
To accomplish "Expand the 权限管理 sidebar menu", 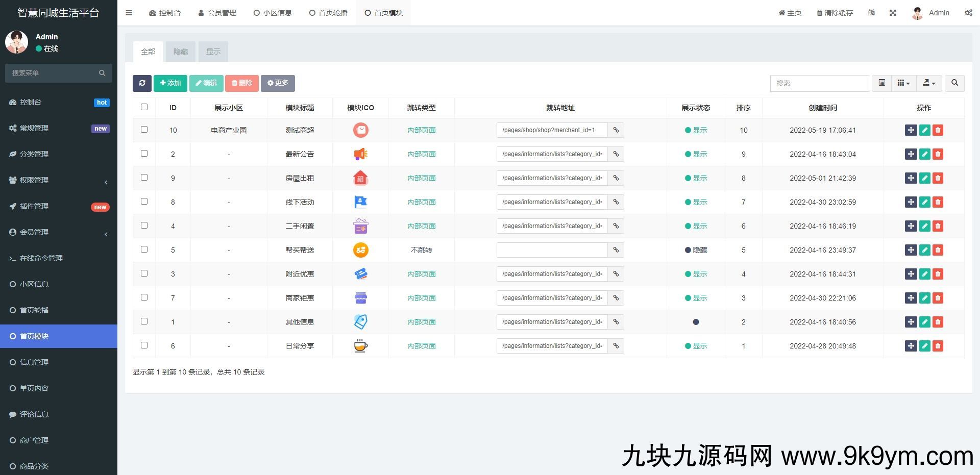I will (59, 180).
